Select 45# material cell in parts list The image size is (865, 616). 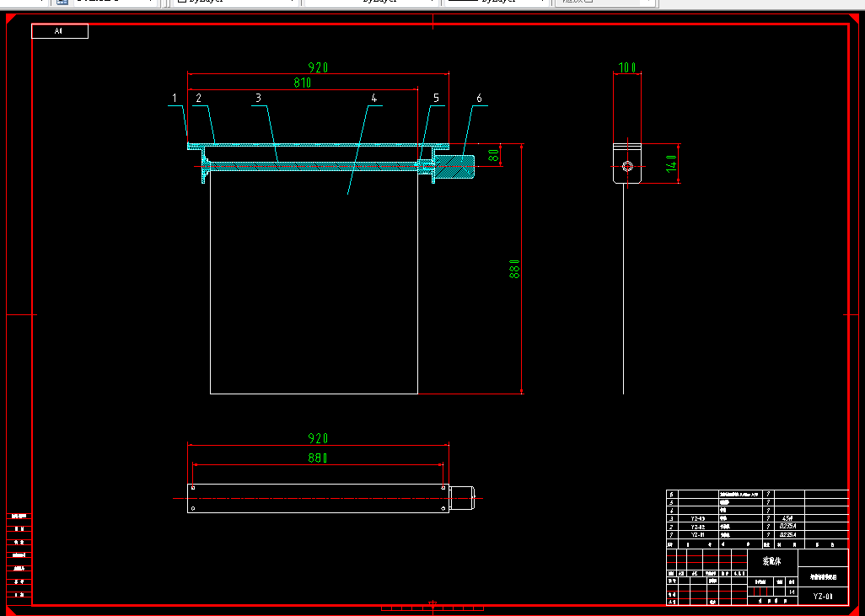pos(787,518)
